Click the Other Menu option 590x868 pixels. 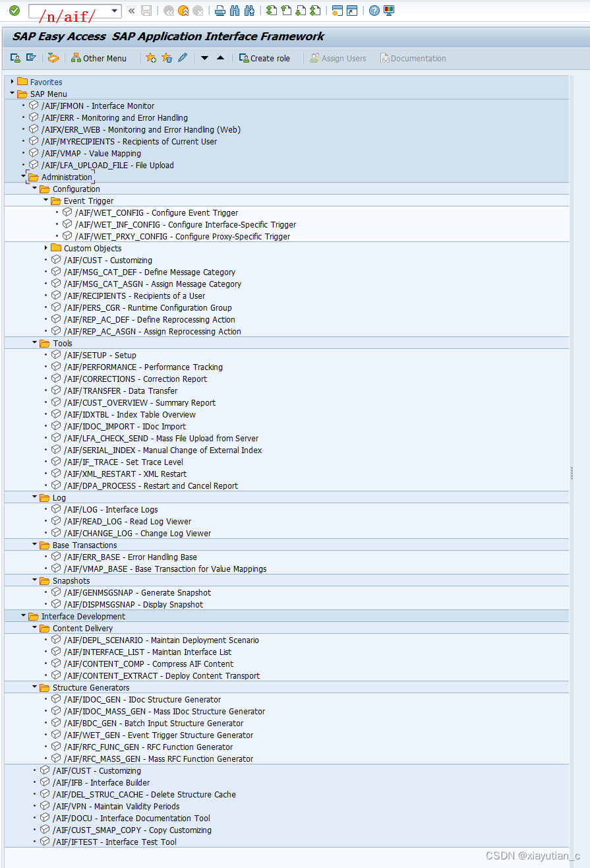point(99,58)
